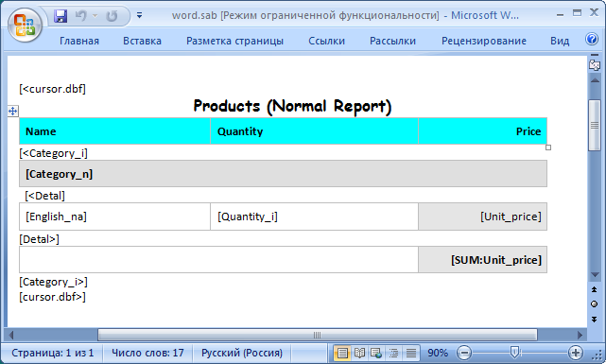Undo the last action
The width and height of the screenshot is (606, 364).
pos(81,16)
